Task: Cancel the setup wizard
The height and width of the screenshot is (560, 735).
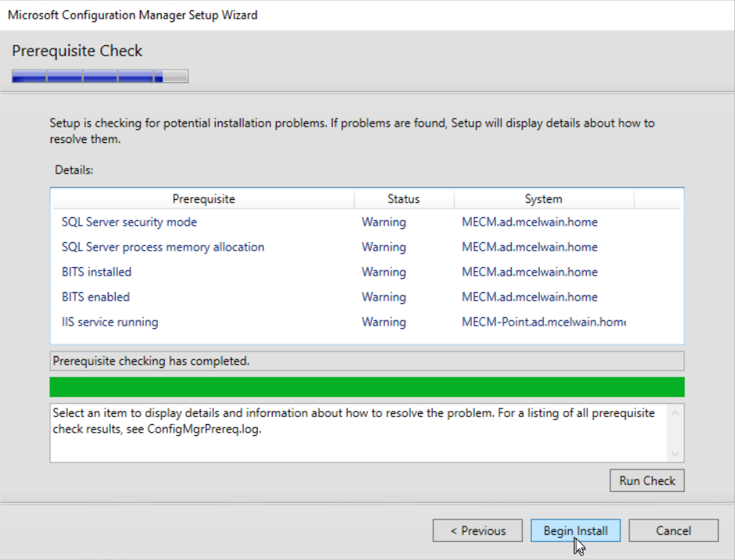Action: click(673, 530)
